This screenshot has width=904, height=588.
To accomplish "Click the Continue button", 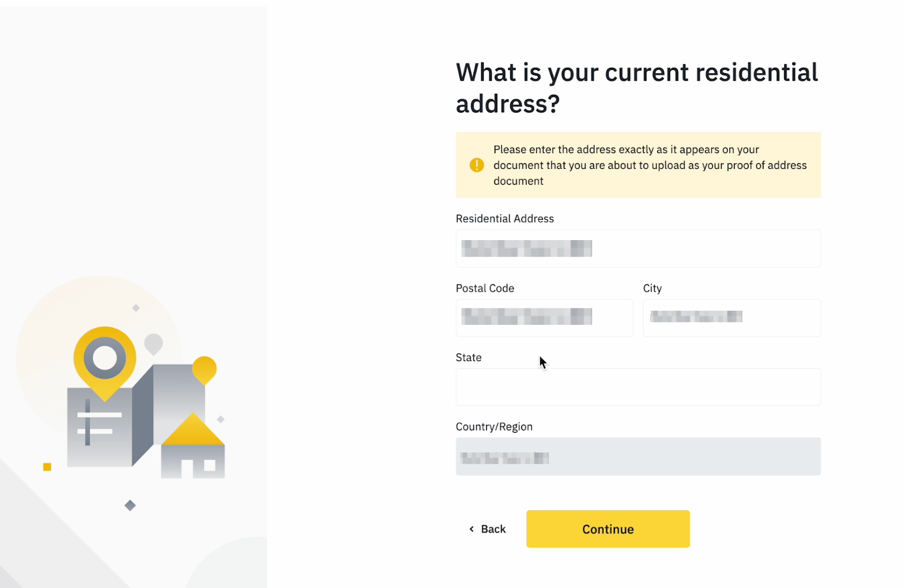I will pos(608,529).
